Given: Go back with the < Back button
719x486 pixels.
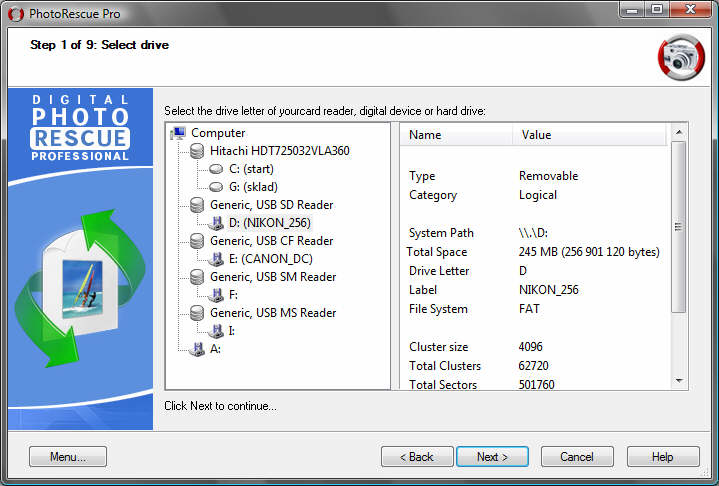Looking at the screenshot, I should click(x=417, y=457).
